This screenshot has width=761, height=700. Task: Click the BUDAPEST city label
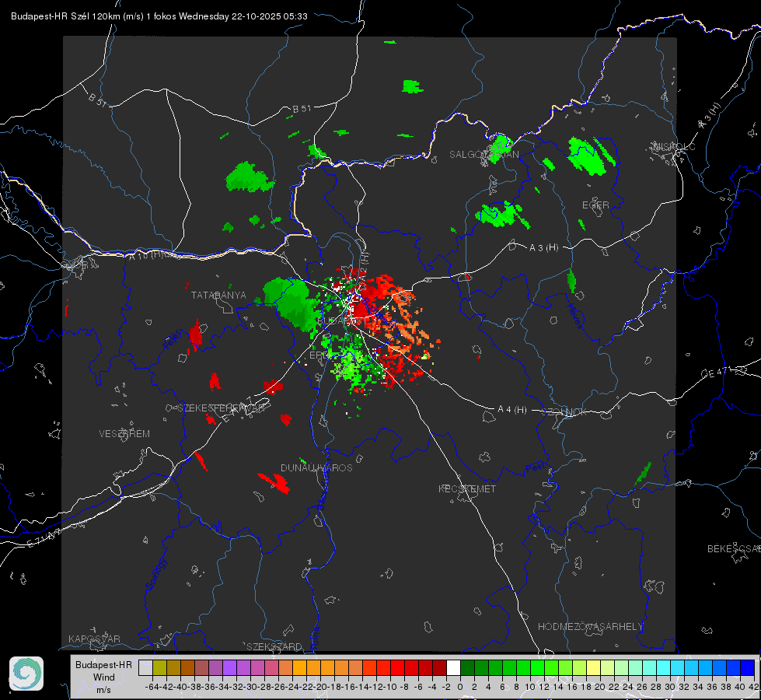coord(341,321)
